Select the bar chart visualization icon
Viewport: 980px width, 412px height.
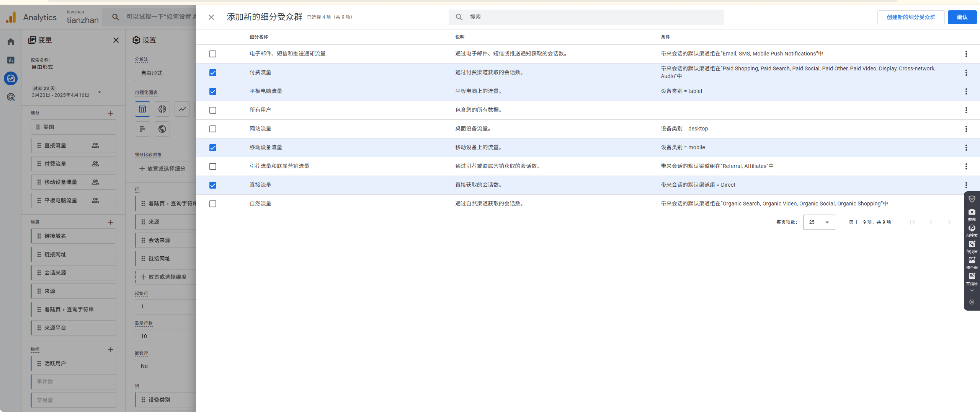[x=142, y=129]
